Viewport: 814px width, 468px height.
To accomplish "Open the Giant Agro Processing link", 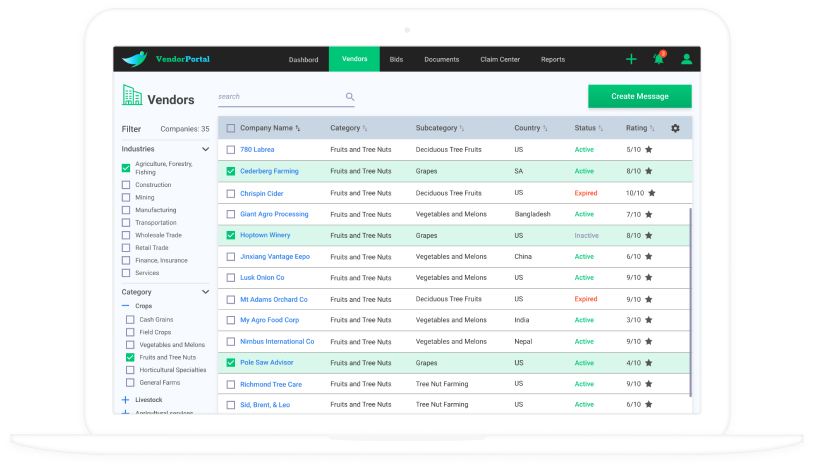I will coord(274,214).
